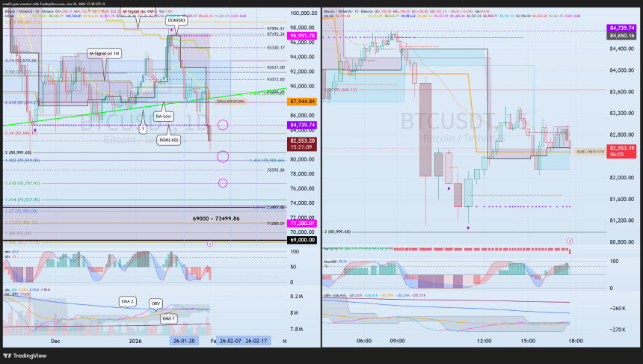The height and width of the screenshot is (364, 643).
Task: Select the EMA 1 callout in the OBV pane
Action: 168,318
